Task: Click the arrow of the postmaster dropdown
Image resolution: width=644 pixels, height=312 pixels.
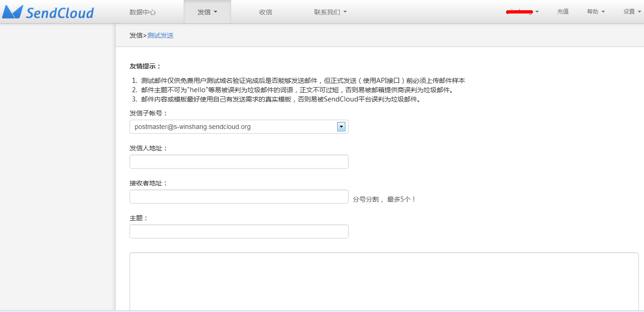Action: pyautogui.click(x=341, y=127)
